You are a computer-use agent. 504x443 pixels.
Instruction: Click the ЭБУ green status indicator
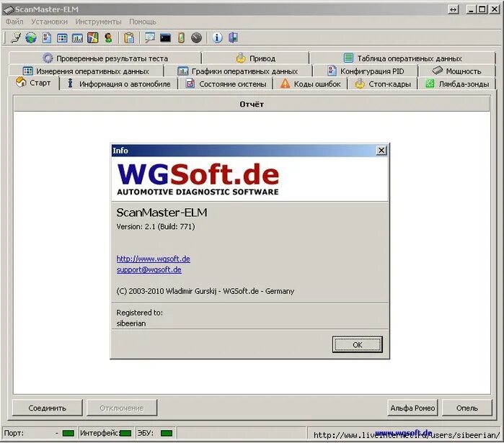pyautogui.click(x=166, y=434)
